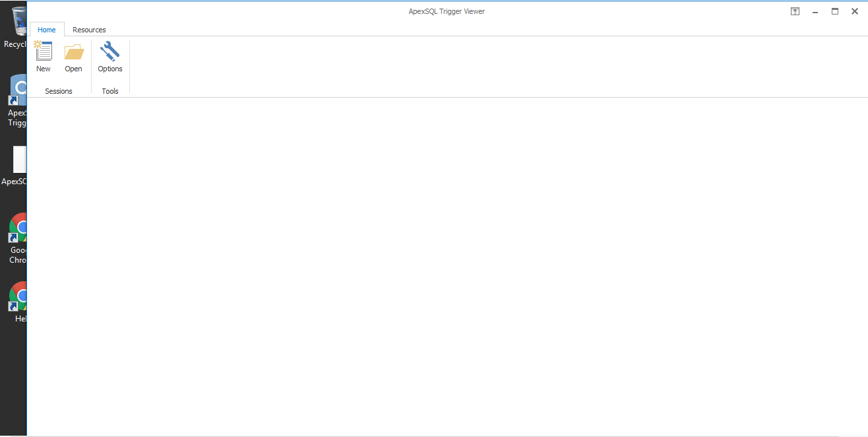The image size is (868, 437).
Task: Click the New text label under its icon
Action: coord(43,69)
